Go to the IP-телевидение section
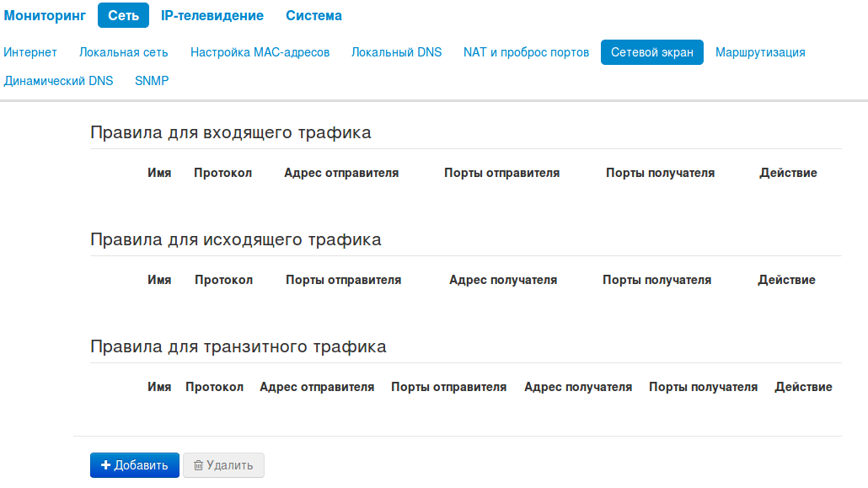This screenshot has height=488, width=868. coord(212,16)
